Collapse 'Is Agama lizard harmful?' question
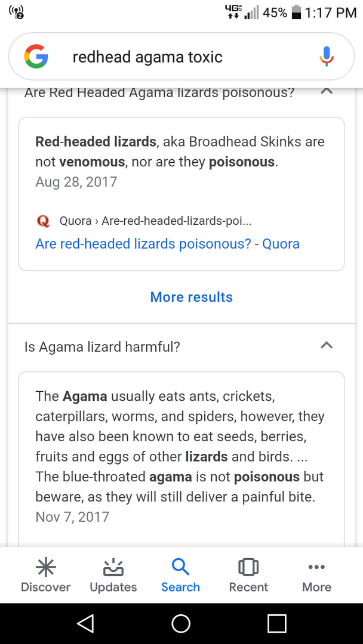The image size is (363, 644). 327,346
